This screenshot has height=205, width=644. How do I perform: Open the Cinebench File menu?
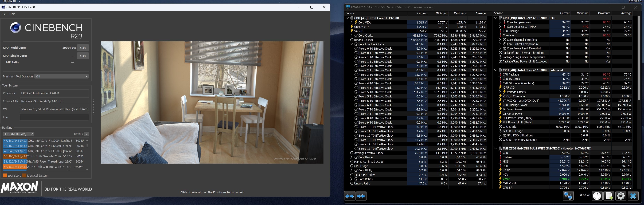[x=3, y=14]
